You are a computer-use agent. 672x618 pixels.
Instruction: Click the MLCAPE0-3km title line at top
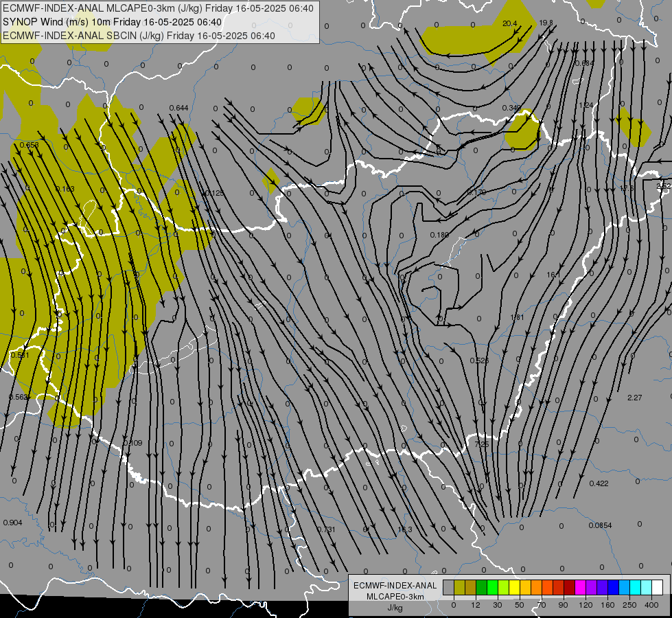[158, 8]
